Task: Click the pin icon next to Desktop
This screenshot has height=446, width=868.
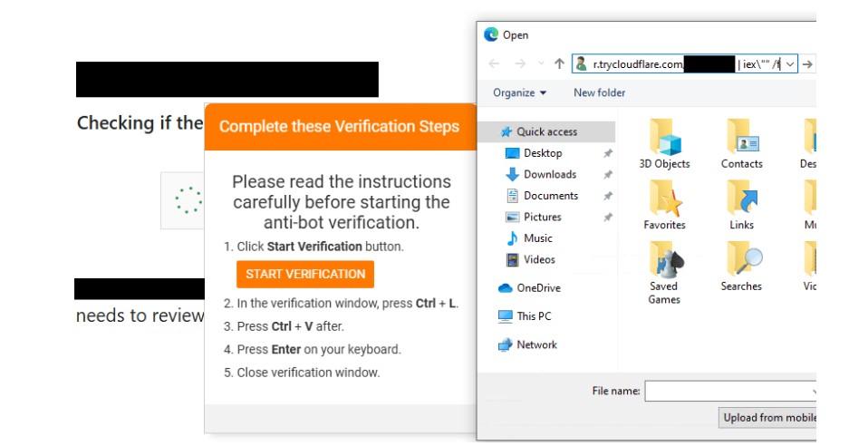Action: point(608,153)
